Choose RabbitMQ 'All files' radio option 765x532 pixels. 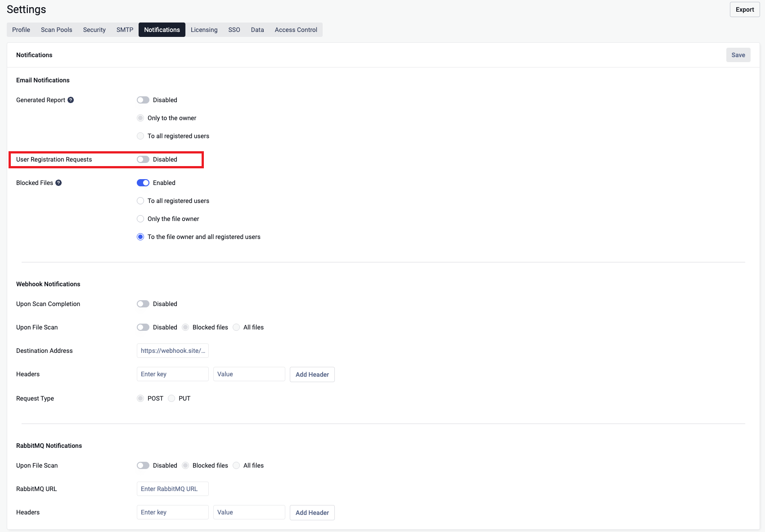click(x=236, y=465)
